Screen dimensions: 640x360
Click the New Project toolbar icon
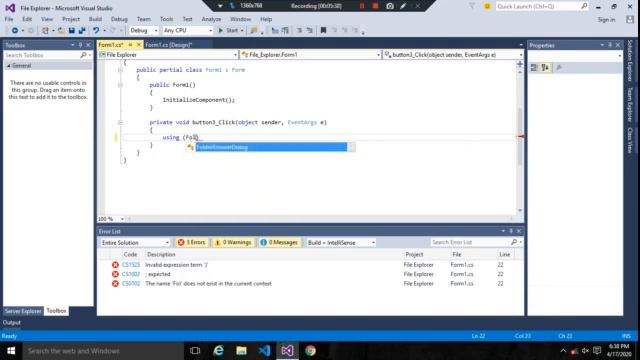(45, 31)
